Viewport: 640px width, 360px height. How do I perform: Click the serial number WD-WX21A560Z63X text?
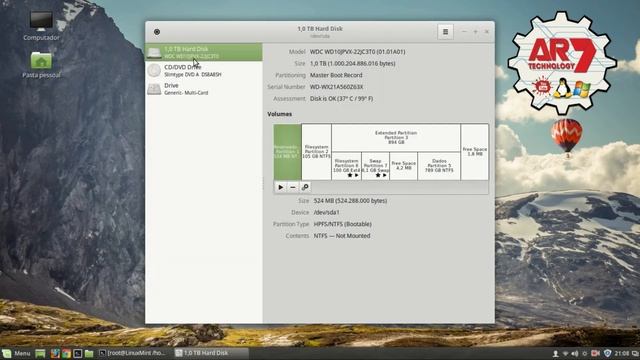[336, 87]
